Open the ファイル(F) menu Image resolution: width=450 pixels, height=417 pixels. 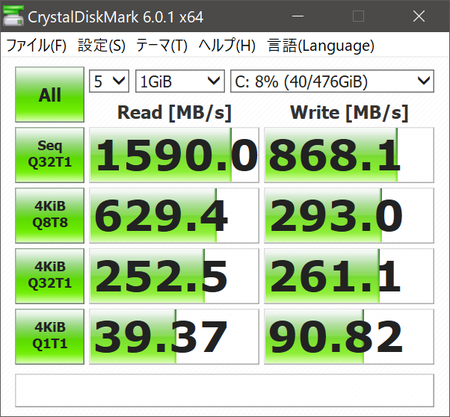click(36, 45)
